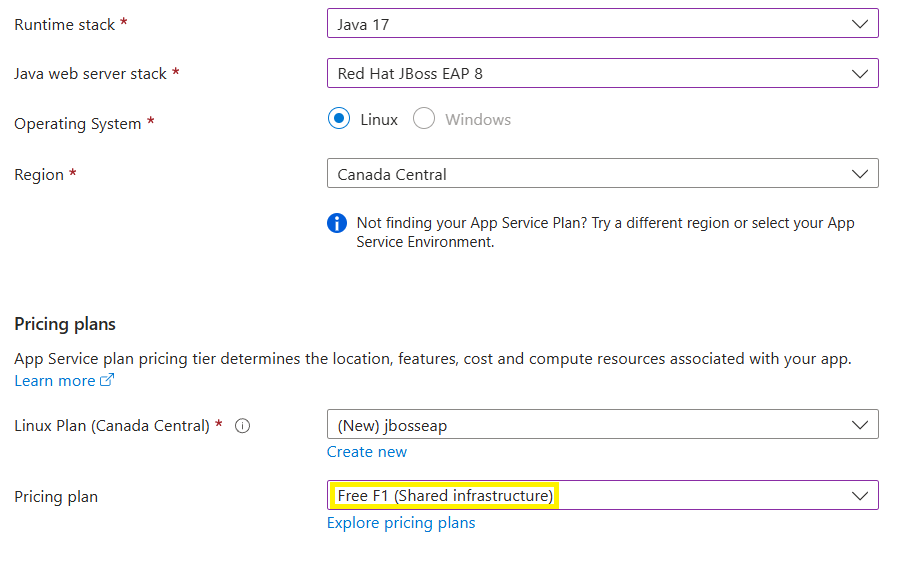Select the Windows operating system radio button
Image resolution: width=916 pixels, height=561 pixels.
(x=424, y=119)
